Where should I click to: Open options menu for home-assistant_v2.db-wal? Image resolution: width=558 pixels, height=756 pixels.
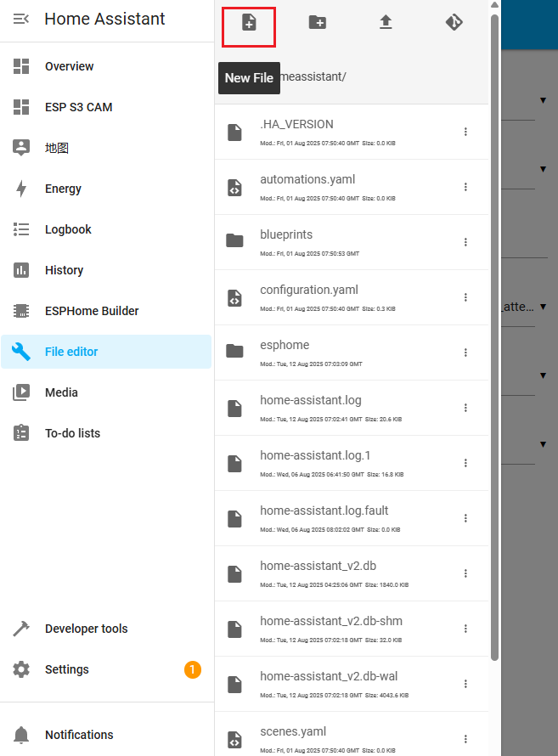coord(465,684)
